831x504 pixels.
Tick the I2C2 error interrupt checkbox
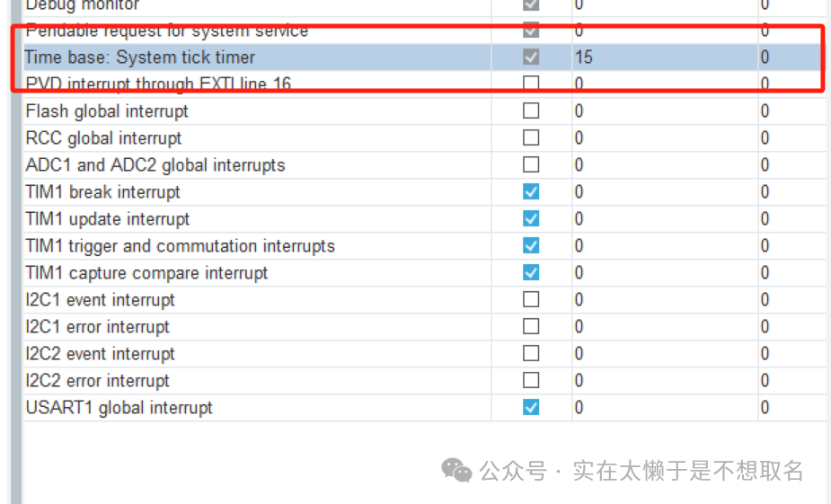point(531,381)
